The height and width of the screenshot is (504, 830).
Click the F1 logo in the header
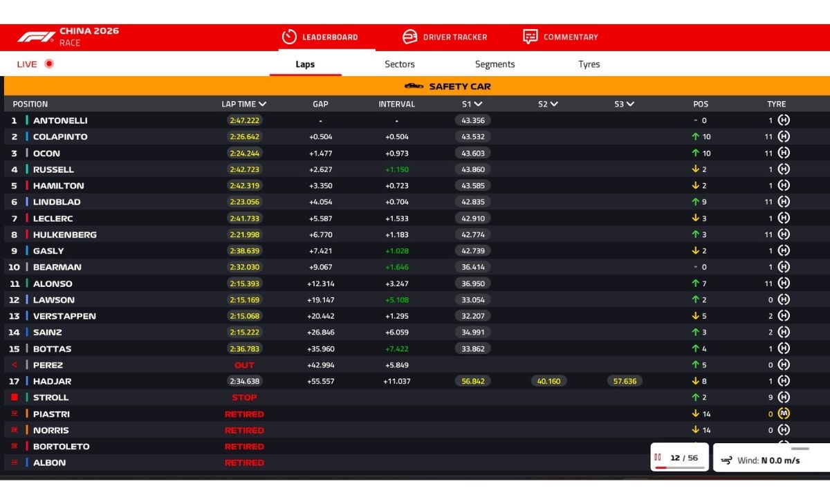click(35, 37)
